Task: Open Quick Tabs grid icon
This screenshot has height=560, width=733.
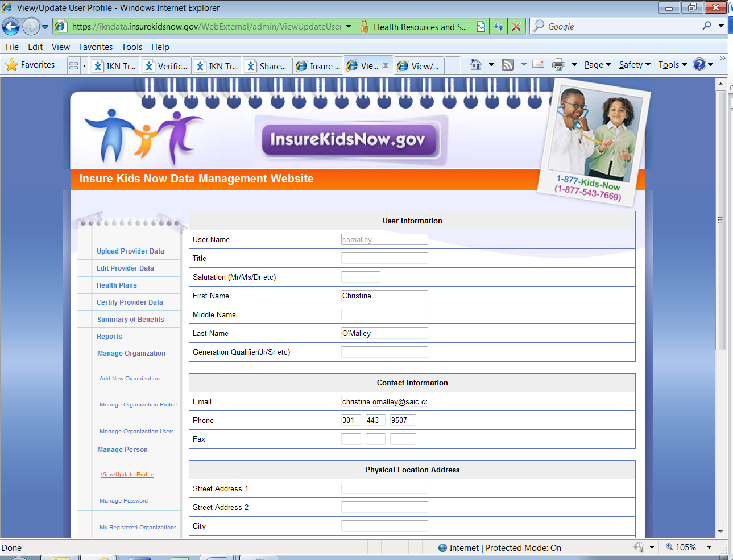Action: [73, 65]
